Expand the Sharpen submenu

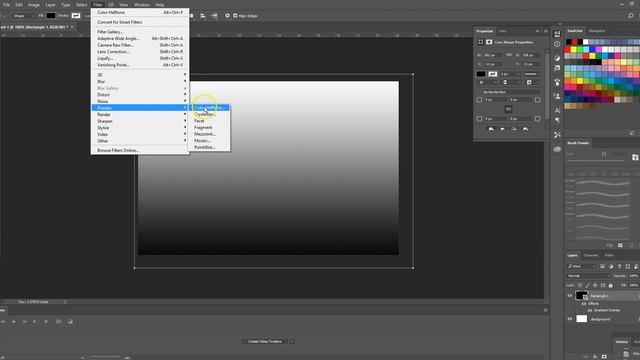[139, 121]
